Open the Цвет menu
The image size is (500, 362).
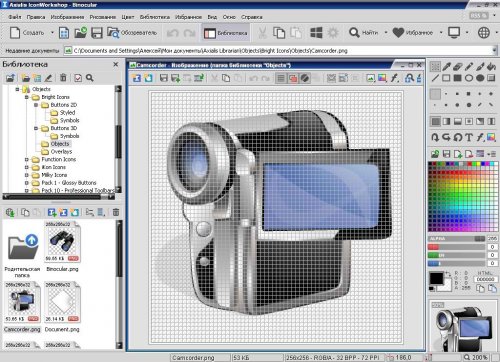(x=128, y=17)
